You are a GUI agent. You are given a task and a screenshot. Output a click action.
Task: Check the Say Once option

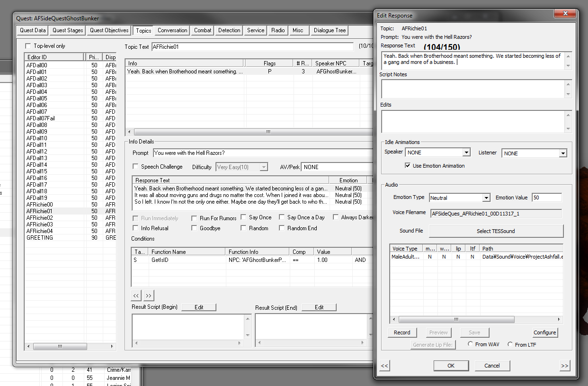[244, 217]
